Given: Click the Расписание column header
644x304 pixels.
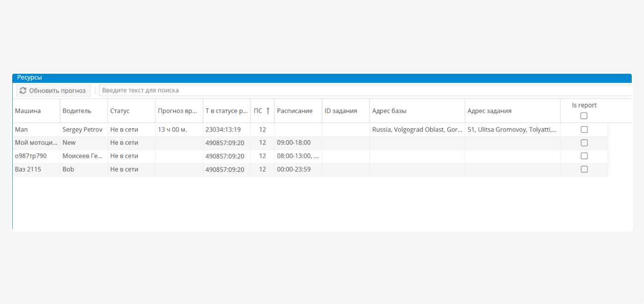Looking at the screenshot, I should pos(295,111).
